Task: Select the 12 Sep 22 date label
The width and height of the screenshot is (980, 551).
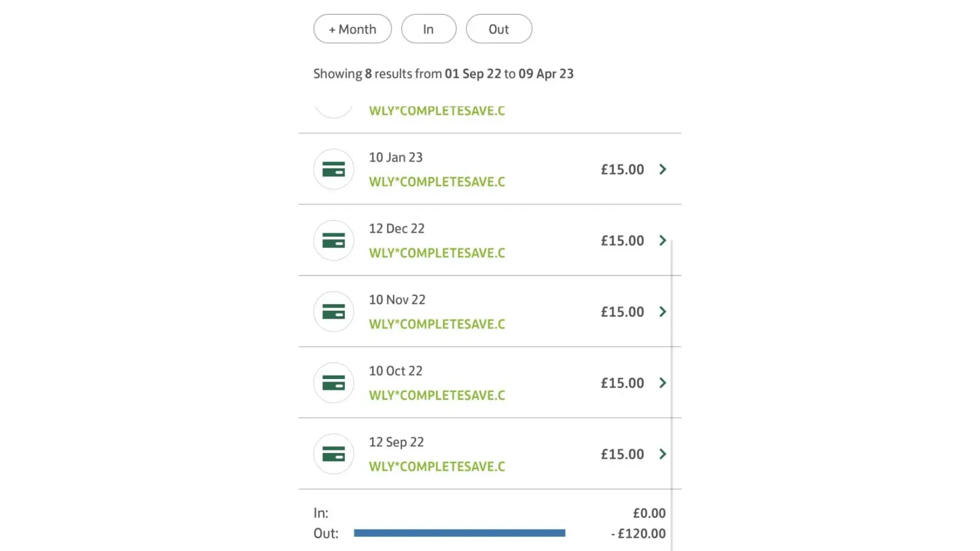Action: point(396,442)
